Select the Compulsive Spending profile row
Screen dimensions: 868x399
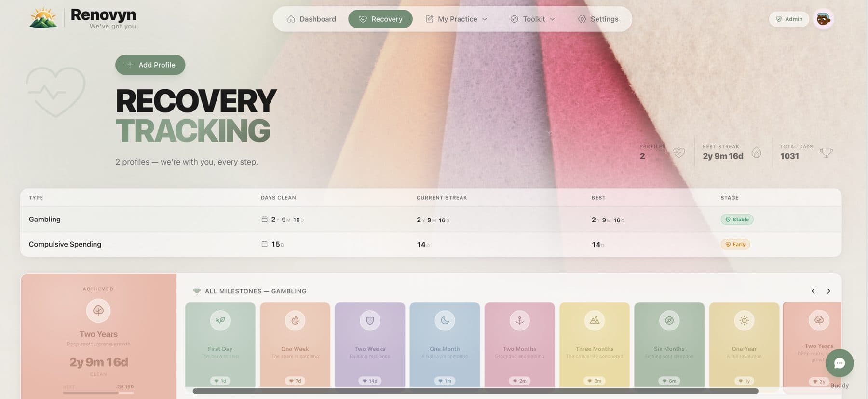coord(431,244)
